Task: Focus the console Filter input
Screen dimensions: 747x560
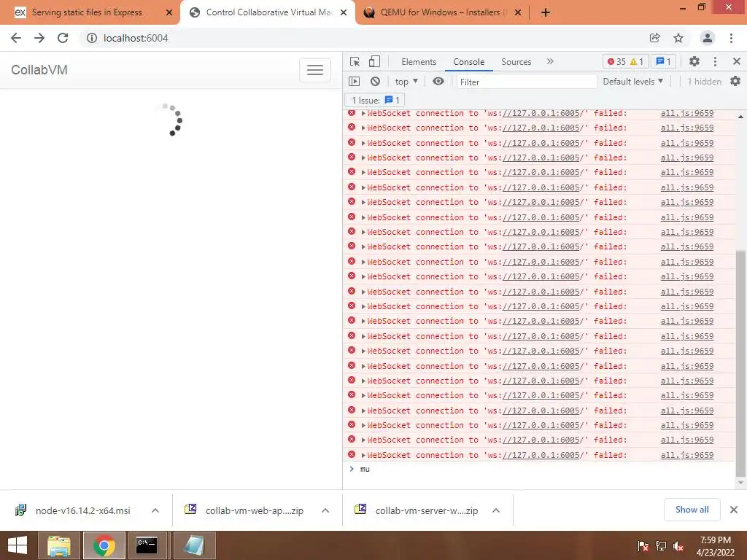Action: [527, 82]
